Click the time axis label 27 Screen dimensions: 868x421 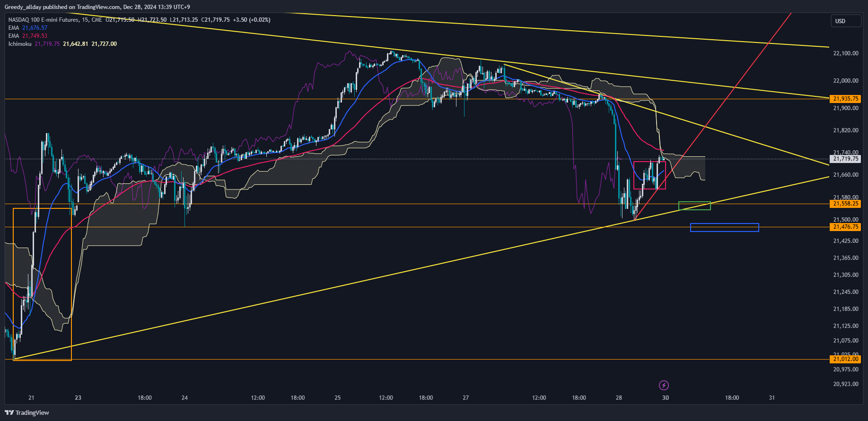pyautogui.click(x=466, y=398)
